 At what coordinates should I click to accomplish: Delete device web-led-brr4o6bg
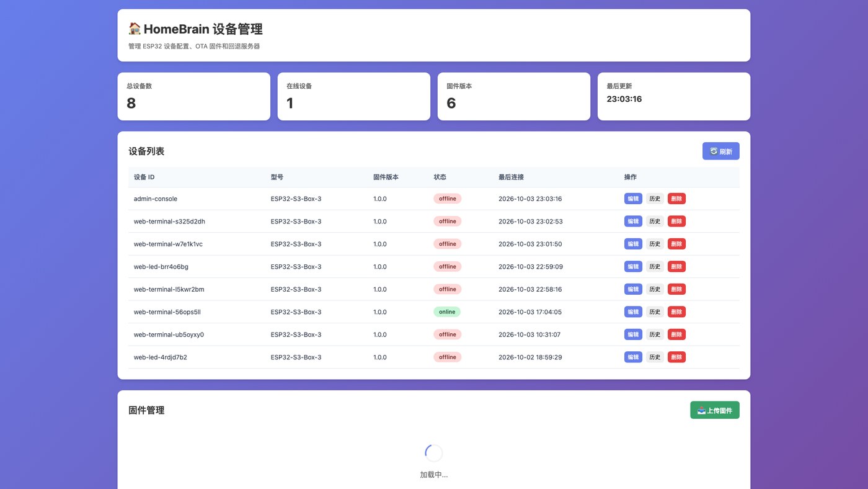click(x=676, y=267)
